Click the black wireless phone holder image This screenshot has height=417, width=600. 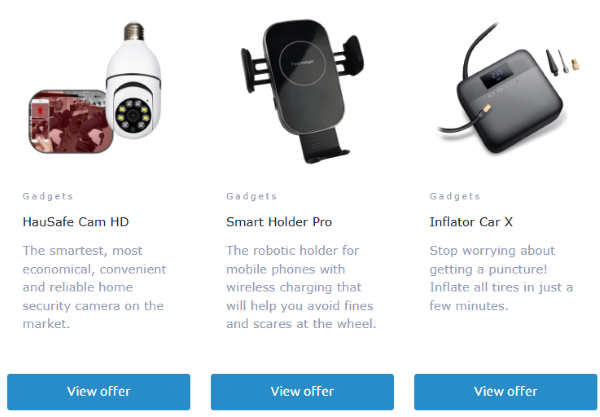coord(302,91)
